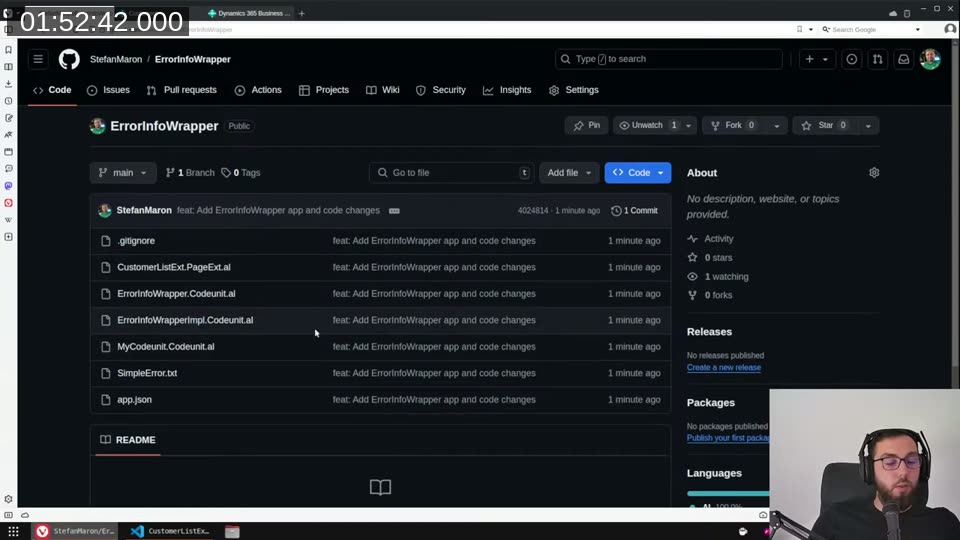Viewport: 960px width, 540px height.
Task: Click StefanMaron commit author avatar
Action: pyautogui.click(x=105, y=211)
